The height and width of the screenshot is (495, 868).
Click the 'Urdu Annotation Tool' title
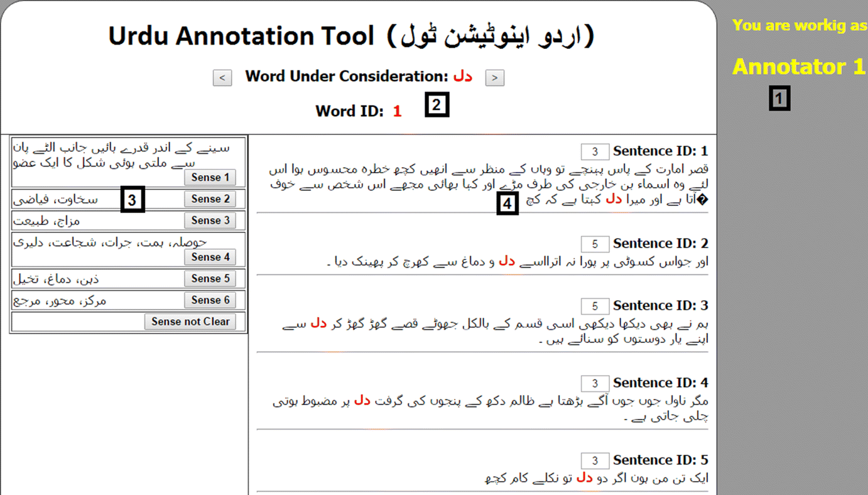tap(241, 36)
